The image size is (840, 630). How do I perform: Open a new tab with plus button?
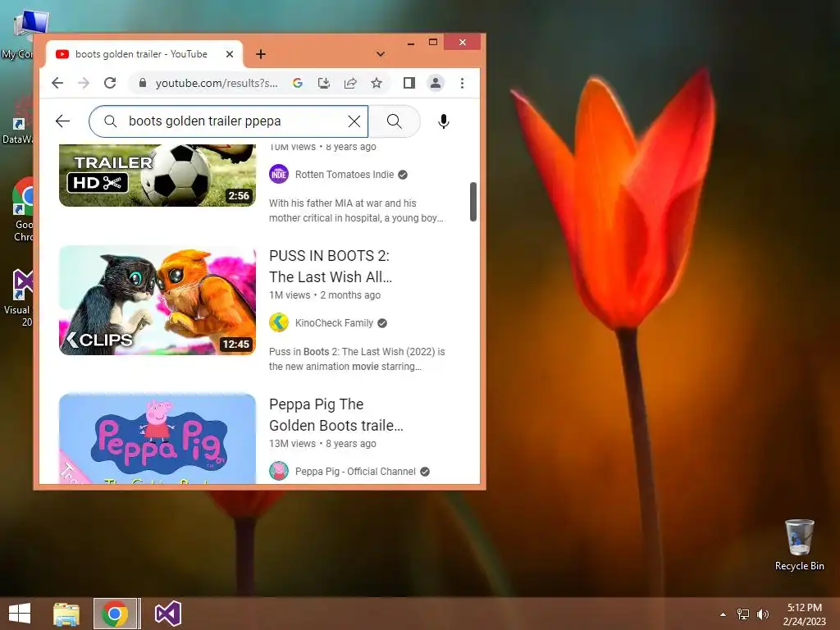tap(261, 54)
